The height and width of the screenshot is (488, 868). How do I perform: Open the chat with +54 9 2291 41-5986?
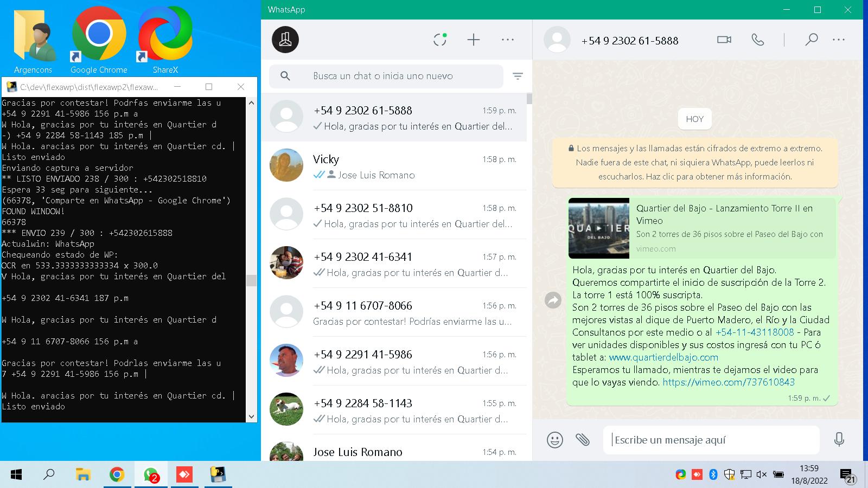click(394, 361)
